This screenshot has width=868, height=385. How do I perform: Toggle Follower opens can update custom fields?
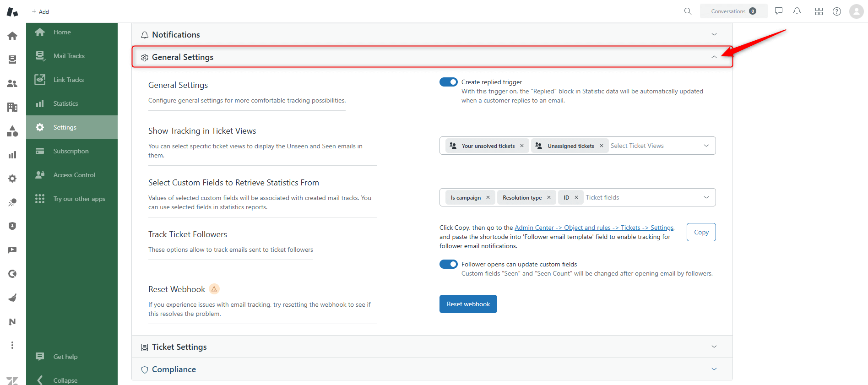point(448,264)
